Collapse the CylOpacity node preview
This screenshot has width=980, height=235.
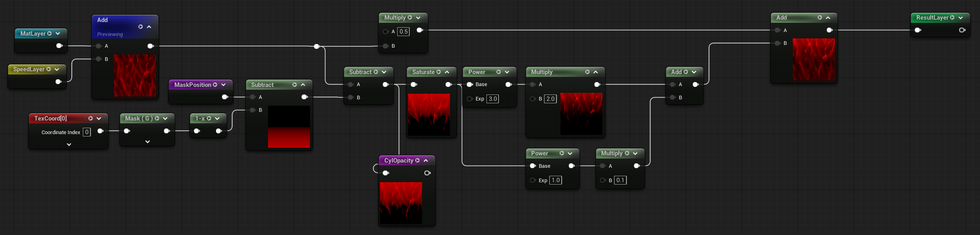426,161
